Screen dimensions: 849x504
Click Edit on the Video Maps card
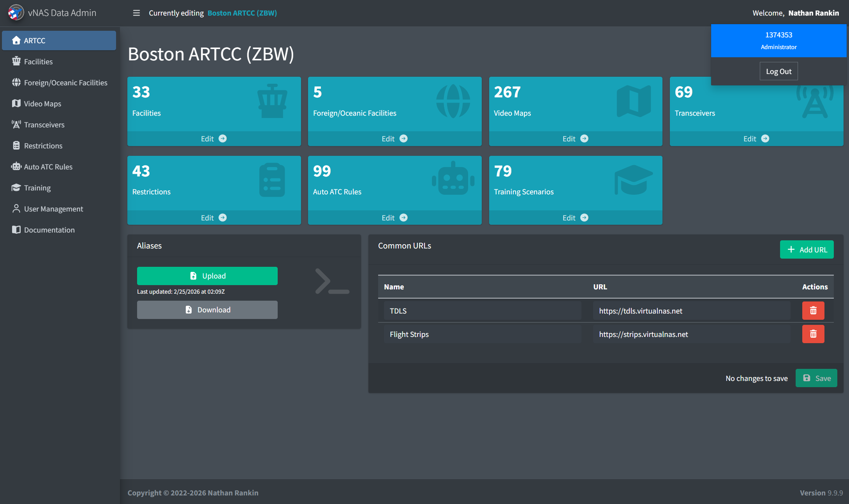576,139
